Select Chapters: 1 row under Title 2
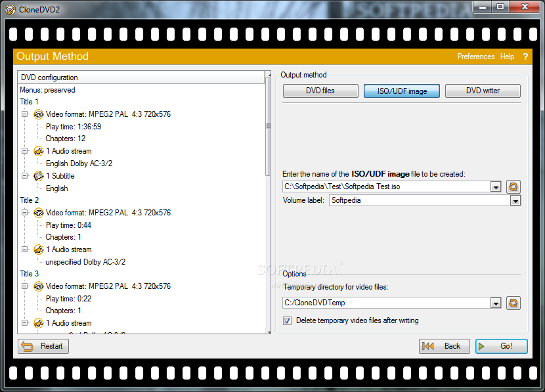 click(x=63, y=237)
